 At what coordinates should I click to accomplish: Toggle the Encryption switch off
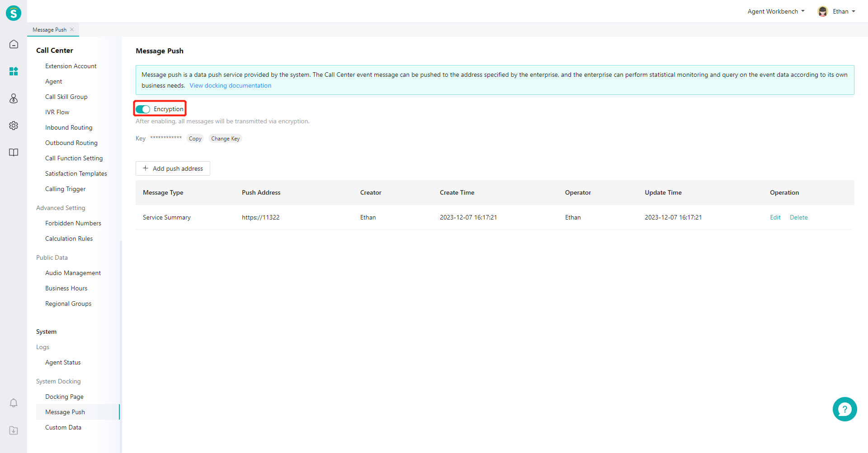[143, 109]
